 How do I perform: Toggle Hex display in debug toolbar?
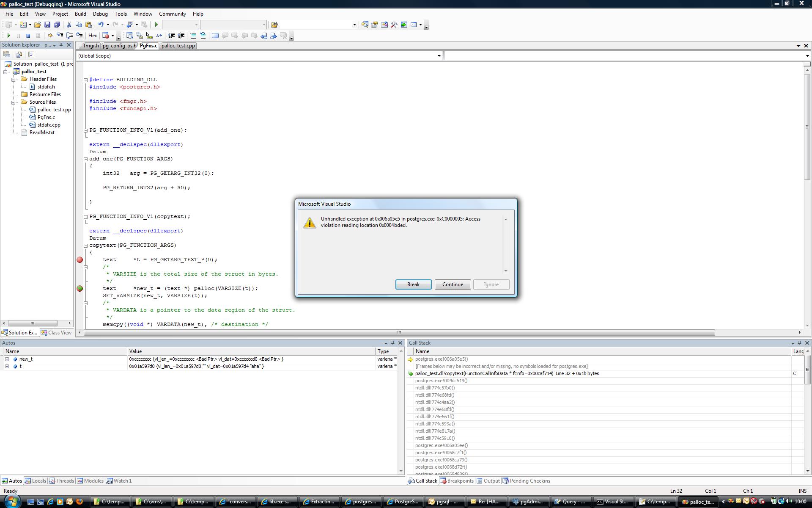93,36
